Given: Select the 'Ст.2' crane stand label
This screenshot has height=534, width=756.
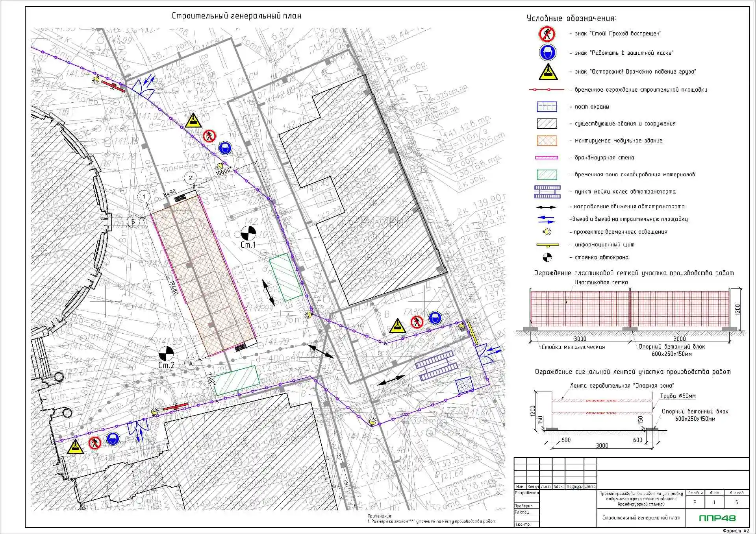Looking at the screenshot, I should (166, 366).
